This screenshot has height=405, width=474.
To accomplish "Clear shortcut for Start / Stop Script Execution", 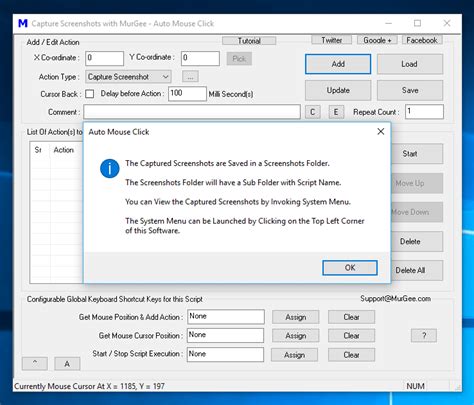I will point(351,355).
